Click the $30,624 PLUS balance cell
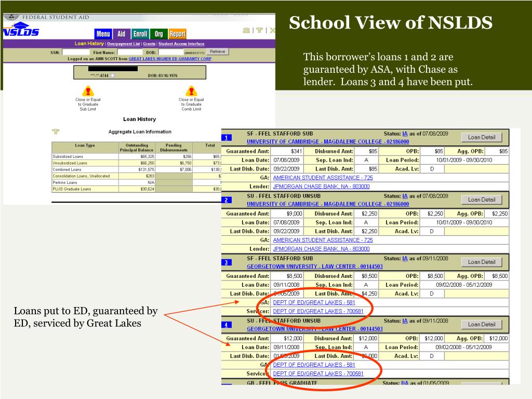The image size is (532, 399). [x=137, y=189]
